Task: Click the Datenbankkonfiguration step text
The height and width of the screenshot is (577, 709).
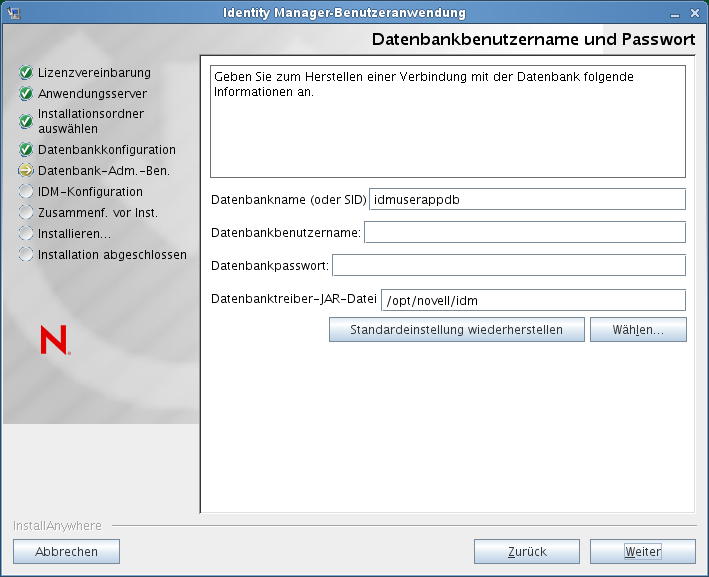Action: pos(107,150)
